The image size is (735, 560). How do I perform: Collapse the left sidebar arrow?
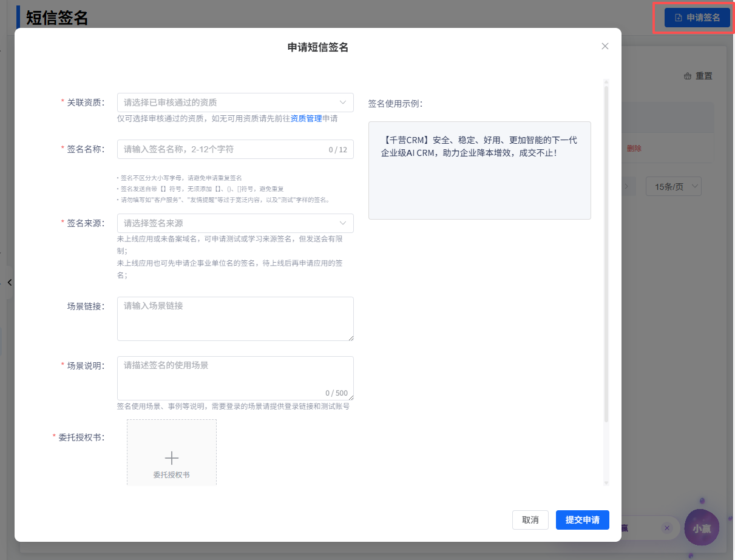pos(10,282)
